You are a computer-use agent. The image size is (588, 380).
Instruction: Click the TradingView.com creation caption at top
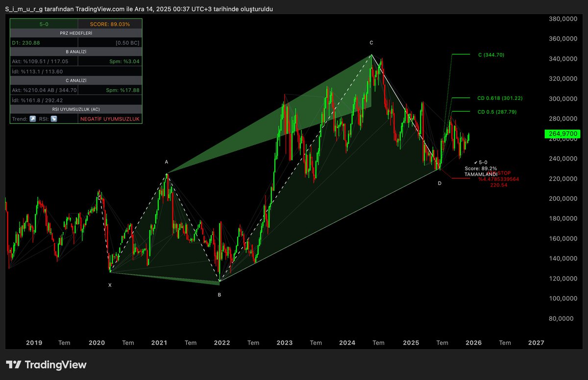(x=139, y=9)
